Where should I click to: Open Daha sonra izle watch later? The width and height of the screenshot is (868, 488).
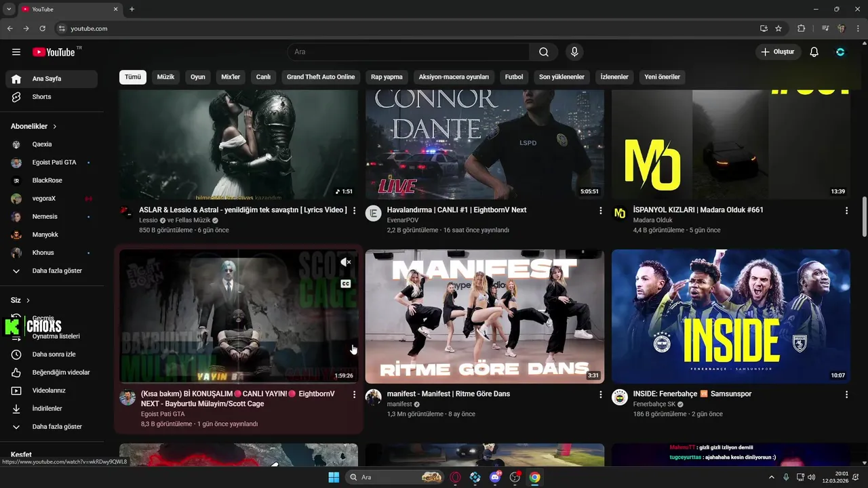(52, 354)
